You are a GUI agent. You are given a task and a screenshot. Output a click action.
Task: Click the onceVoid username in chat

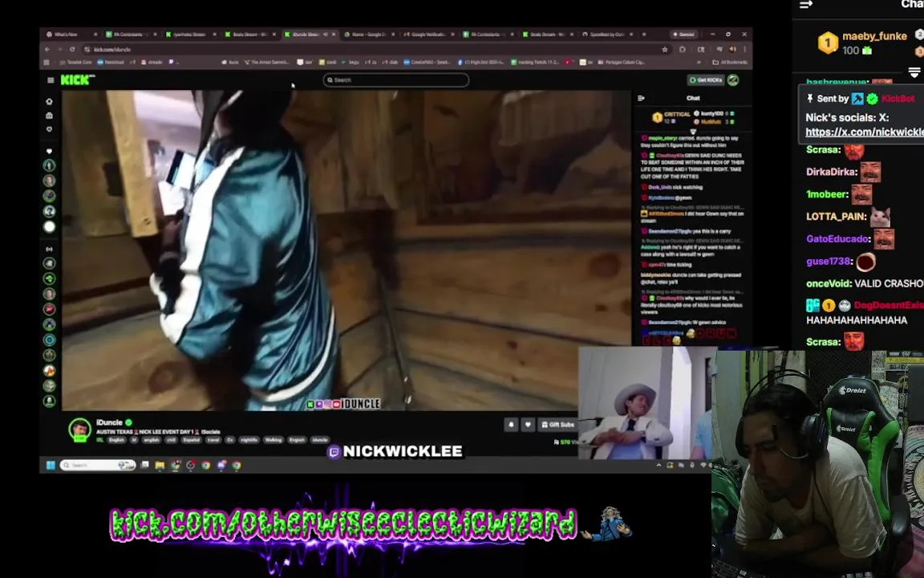(828, 283)
